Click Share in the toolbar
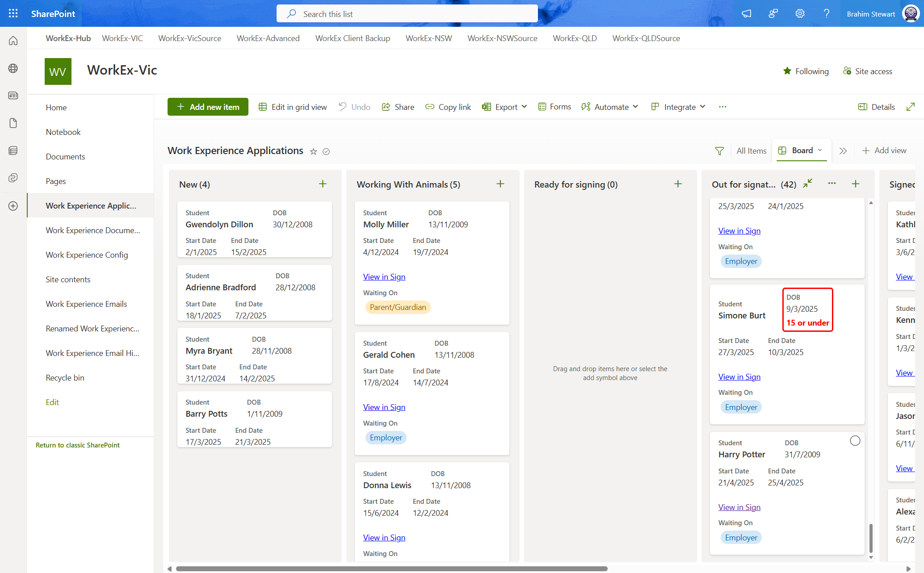Screen dimensions: 924x573 pos(398,107)
